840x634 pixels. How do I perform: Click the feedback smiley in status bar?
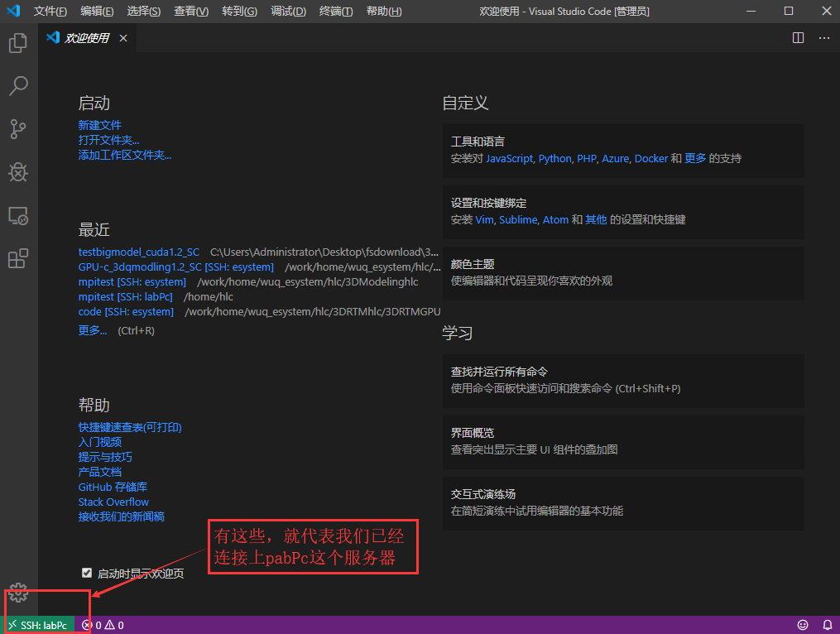point(803,625)
